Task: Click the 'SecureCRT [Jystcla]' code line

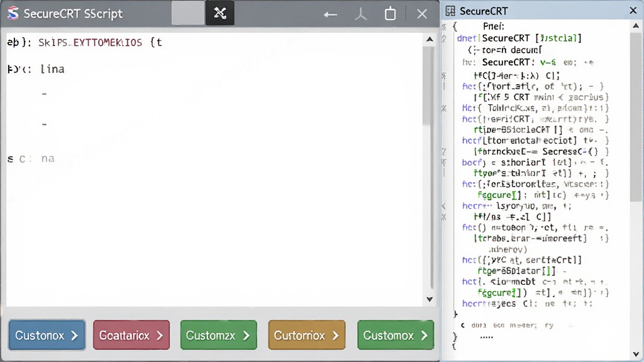Action: (x=519, y=38)
